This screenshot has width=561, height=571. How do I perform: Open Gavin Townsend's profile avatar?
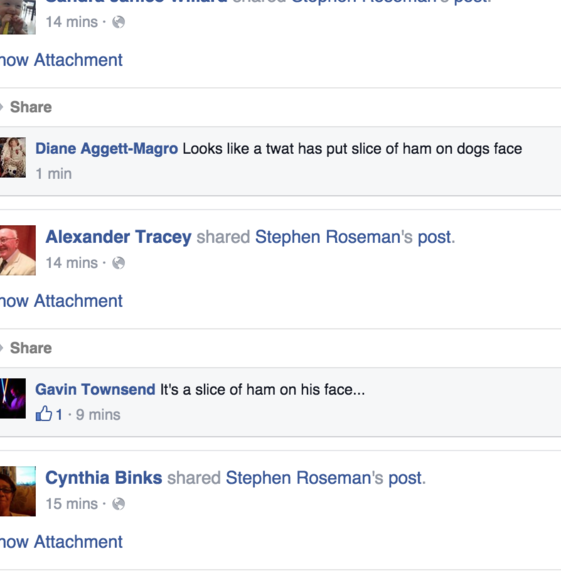pyautogui.click(x=13, y=398)
